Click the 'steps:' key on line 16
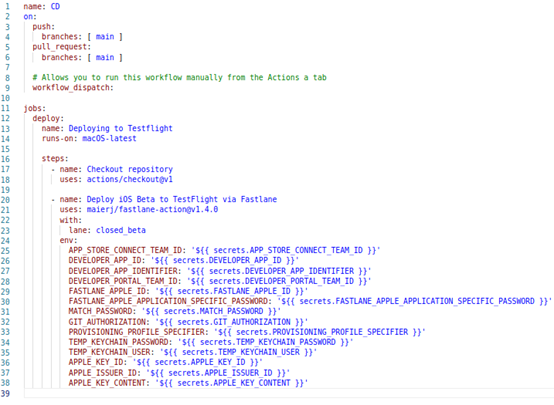The image size is (554, 405). coord(55,159)
